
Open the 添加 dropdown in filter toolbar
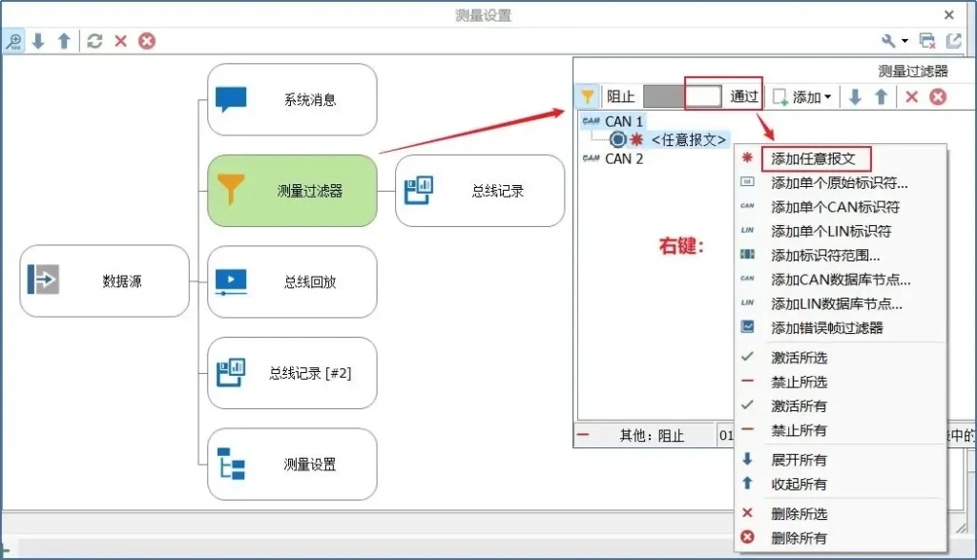tap(802, 96)
